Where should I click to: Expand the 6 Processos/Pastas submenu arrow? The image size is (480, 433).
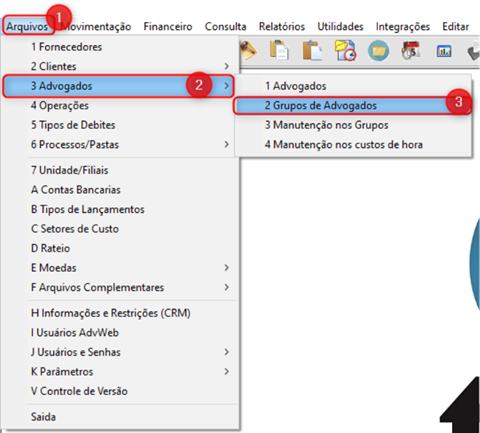coord(227,144)
